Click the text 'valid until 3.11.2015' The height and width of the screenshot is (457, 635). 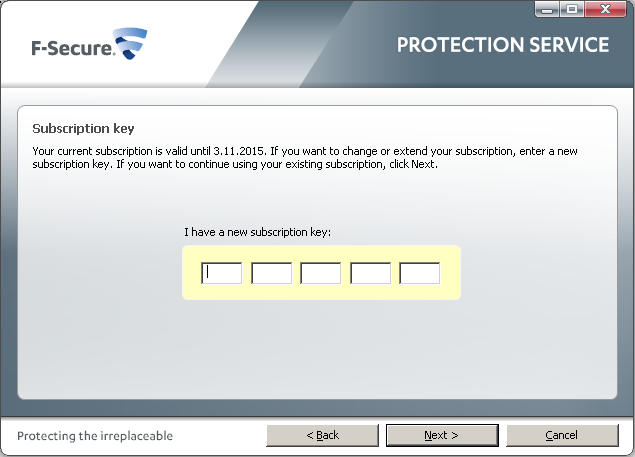click(x=215, y=151)
